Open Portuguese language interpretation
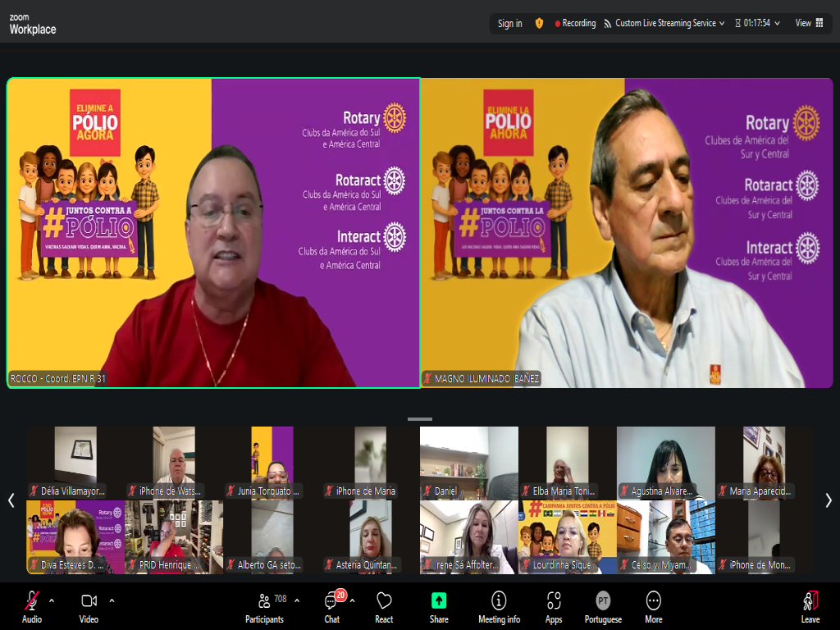 603,606
